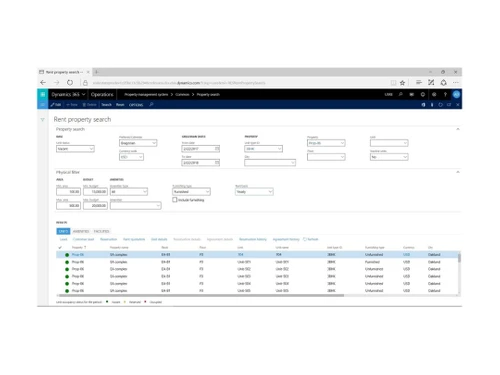Open the browser More (…) menu
Screen dimensions: 500x375
(456, 82)
